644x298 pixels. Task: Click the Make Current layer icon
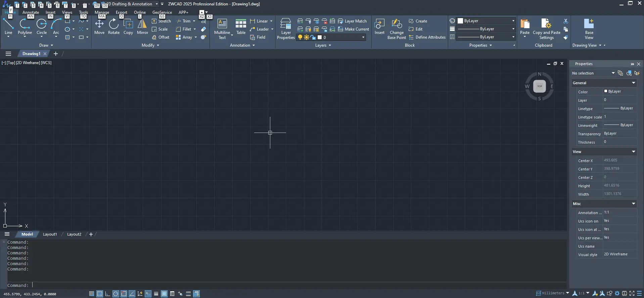point(353,29)
